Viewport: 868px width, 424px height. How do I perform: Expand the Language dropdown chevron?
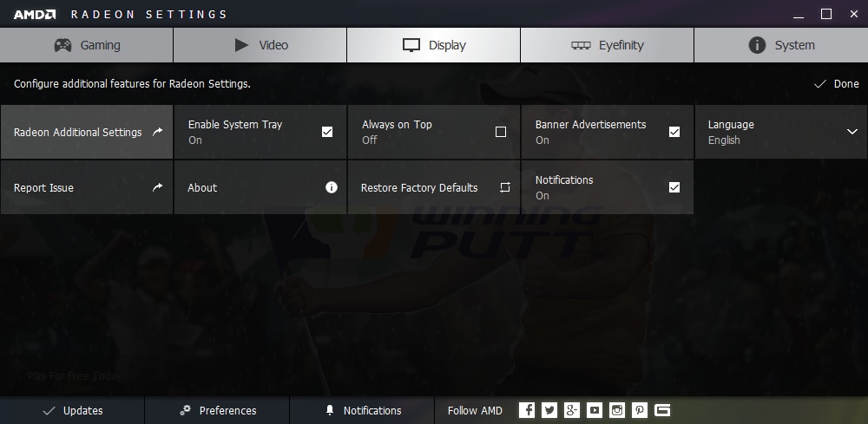pos(852,132)
